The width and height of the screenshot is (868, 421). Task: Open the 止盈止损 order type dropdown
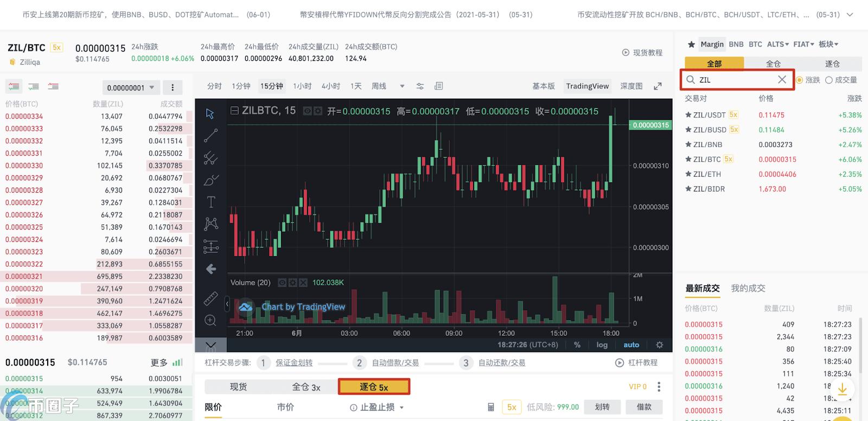[x=377, y=407]
